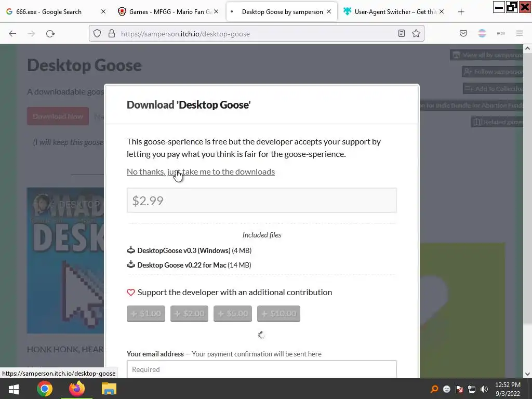Close the Games MFGG tab

(216, 11)
